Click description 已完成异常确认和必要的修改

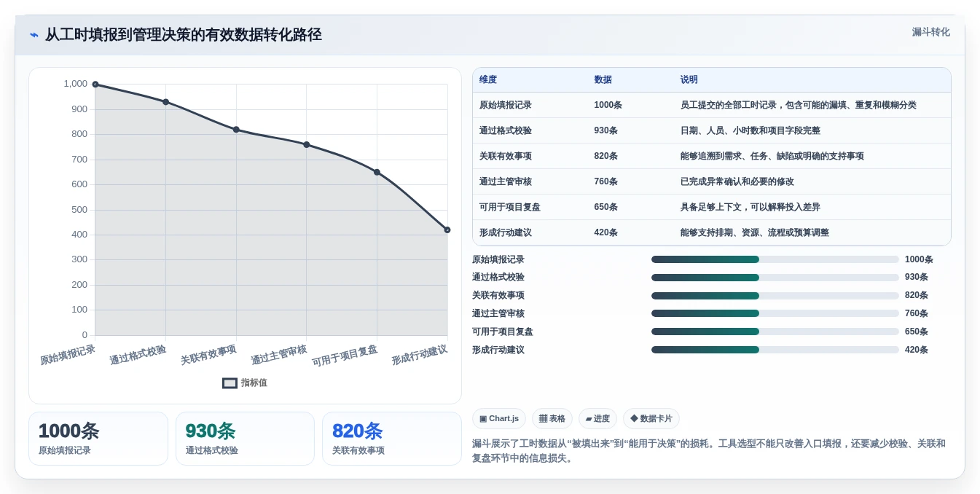[737, 181]
